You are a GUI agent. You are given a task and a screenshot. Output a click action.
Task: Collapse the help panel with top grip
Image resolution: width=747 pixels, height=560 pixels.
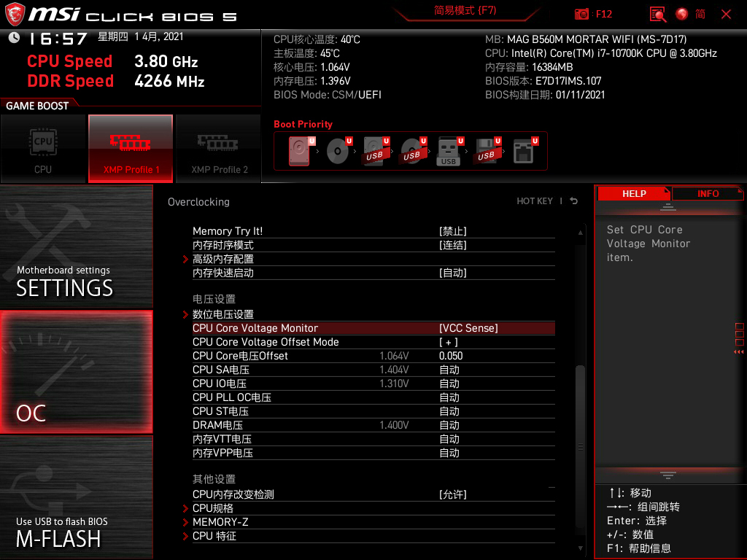pos(668,206)
